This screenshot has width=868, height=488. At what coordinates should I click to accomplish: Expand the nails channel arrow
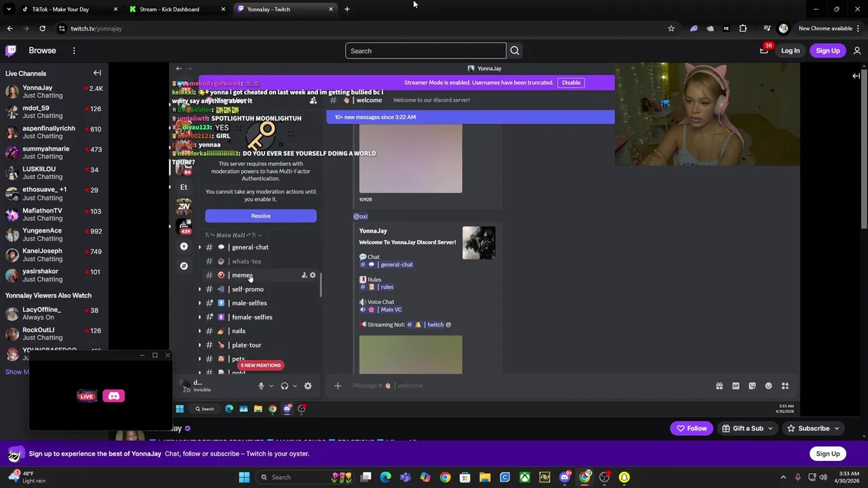[x=199, y=331]
